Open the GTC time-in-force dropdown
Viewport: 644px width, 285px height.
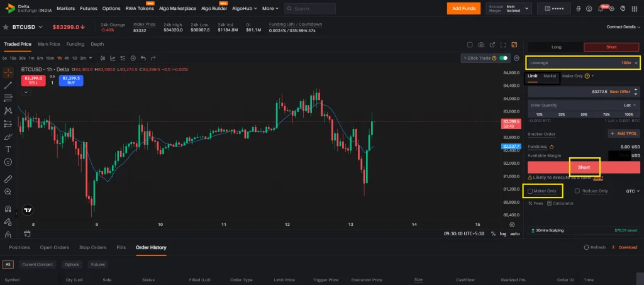coord(633,191)
